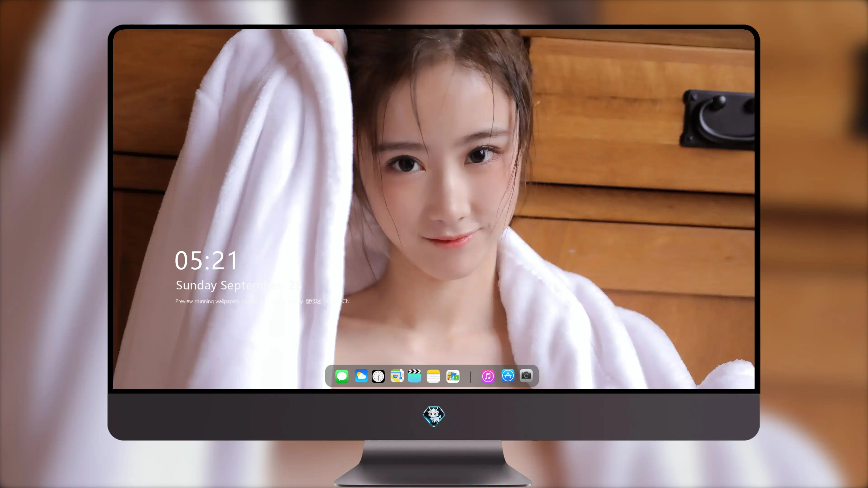Launch the pink iTunes music icon

488,376
